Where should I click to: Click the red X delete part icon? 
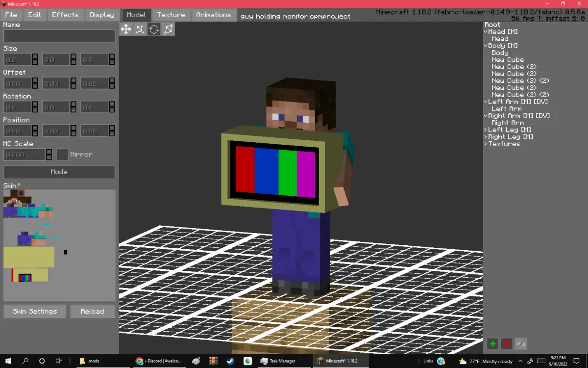(x=507, y=344)
